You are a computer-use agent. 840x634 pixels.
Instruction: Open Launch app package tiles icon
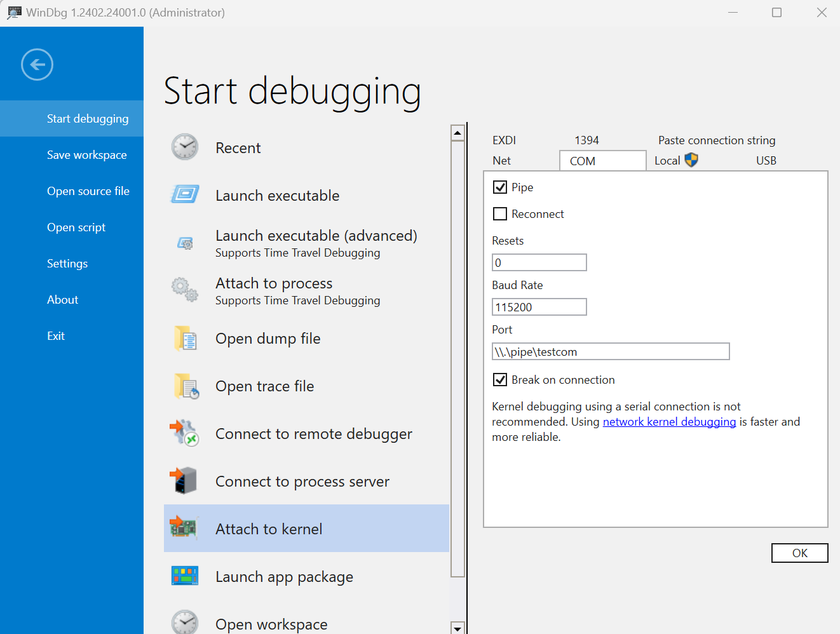[x=184, y=576]
